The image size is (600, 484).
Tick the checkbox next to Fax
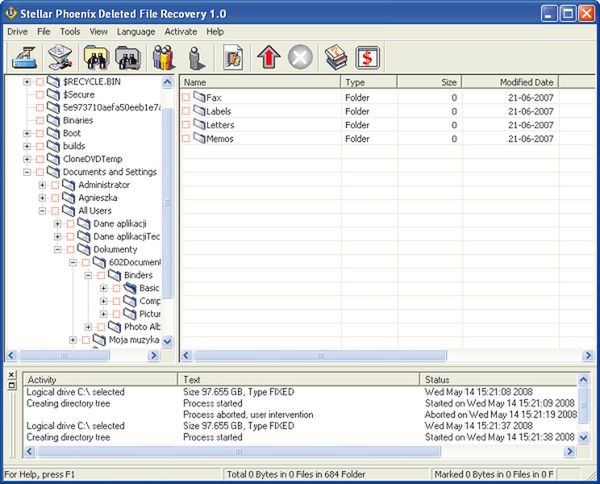(186, 98)
